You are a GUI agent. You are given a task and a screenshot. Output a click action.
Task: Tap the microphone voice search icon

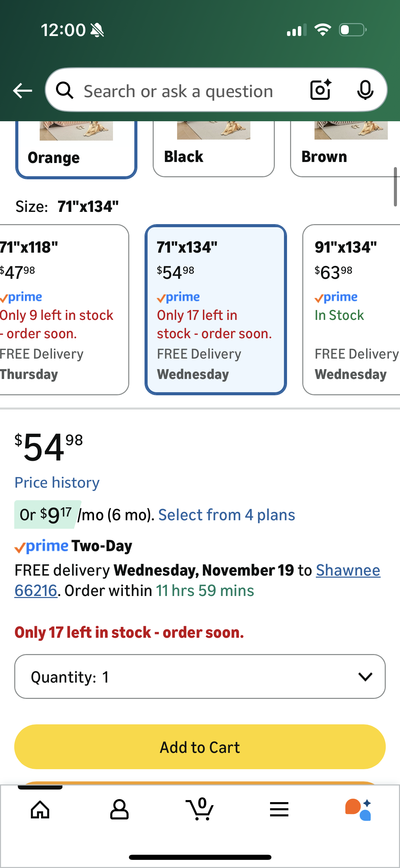[x=365, y=90]
